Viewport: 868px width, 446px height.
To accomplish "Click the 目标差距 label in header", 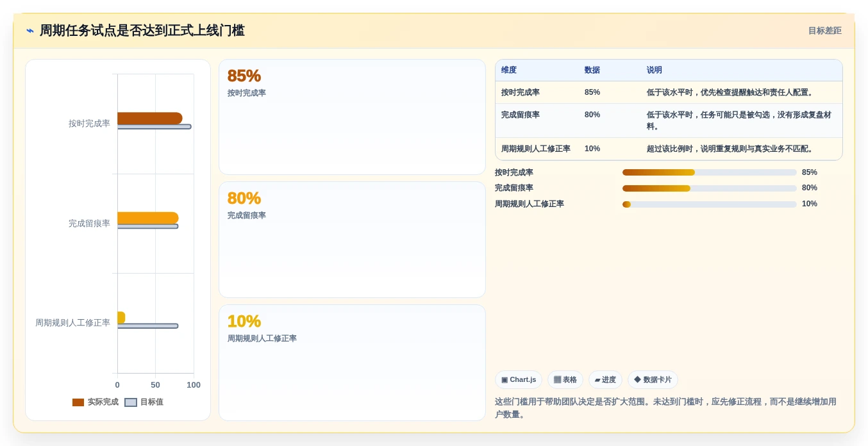I will 824,31.
